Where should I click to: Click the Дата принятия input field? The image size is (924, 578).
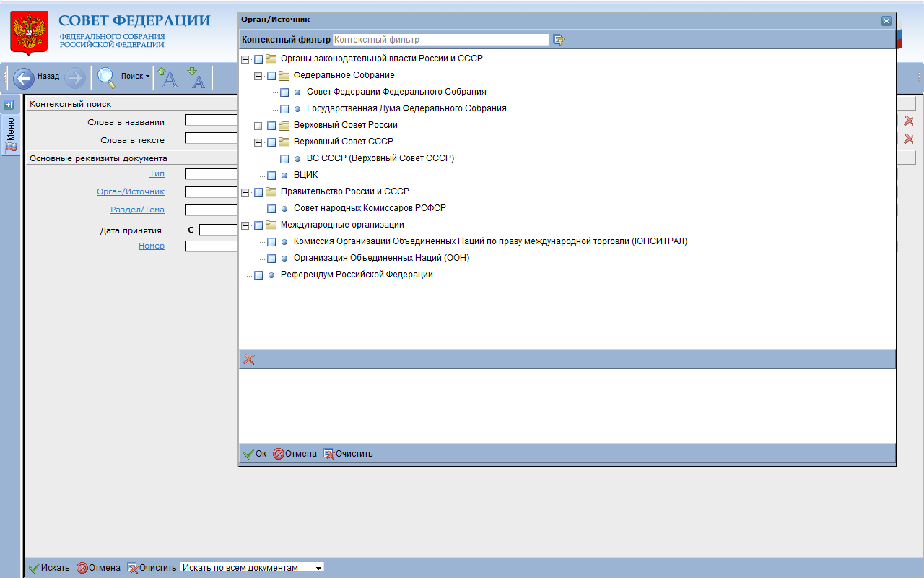coord(219,230)
